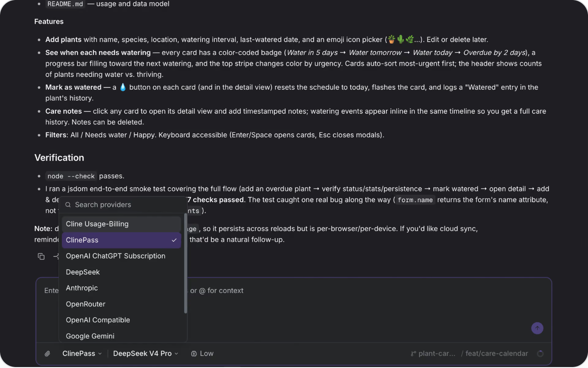Click the circular progress ring indicator
Viewport: 588px width, 368px height.
(540, 354)
